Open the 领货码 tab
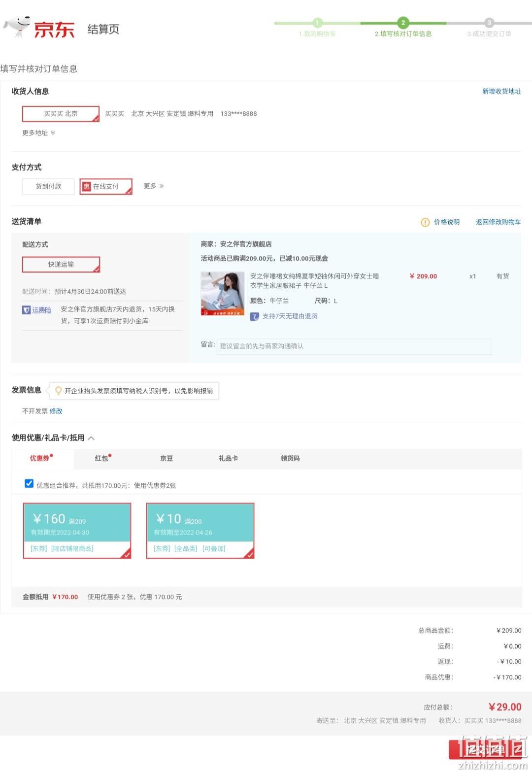 [x=290, y=458]
